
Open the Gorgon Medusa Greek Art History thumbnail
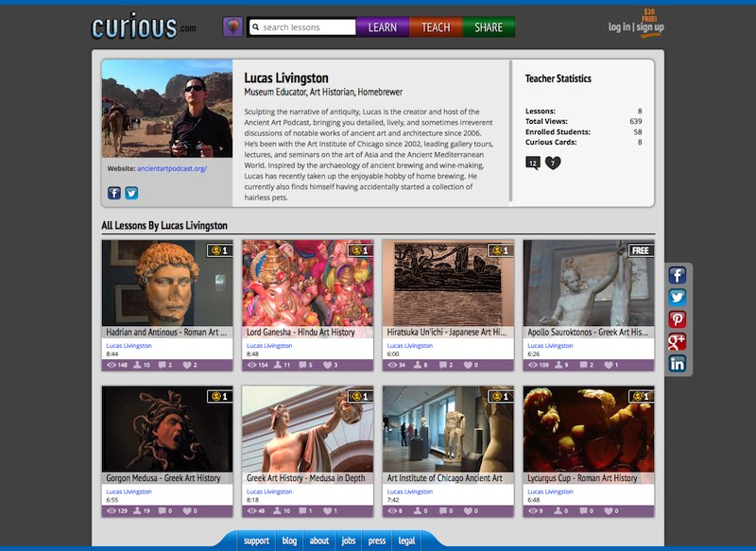(x=167, y=429)
